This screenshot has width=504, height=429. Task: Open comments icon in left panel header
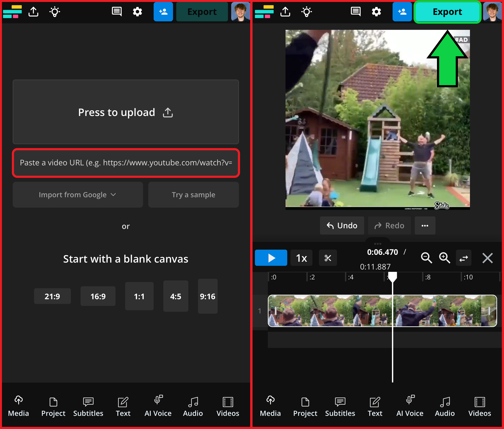(117, 12)
